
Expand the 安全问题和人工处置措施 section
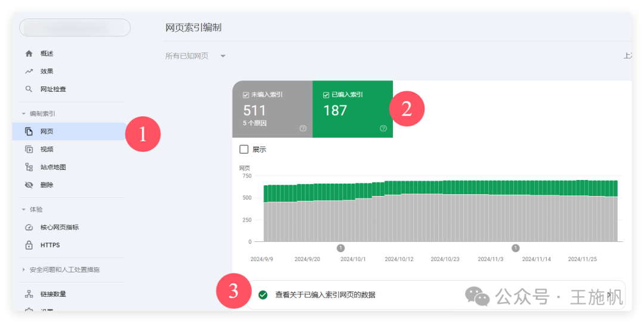pos(23,269)
